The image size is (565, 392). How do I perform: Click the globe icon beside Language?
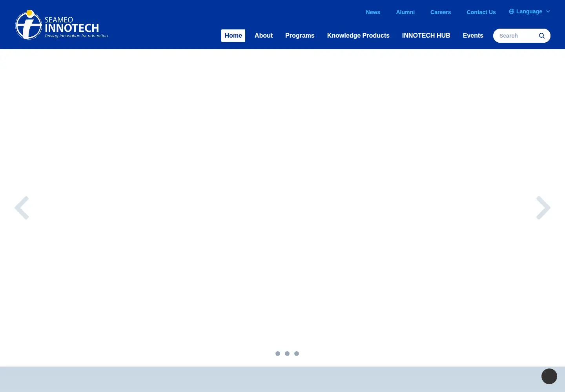[x=512, y=11]
